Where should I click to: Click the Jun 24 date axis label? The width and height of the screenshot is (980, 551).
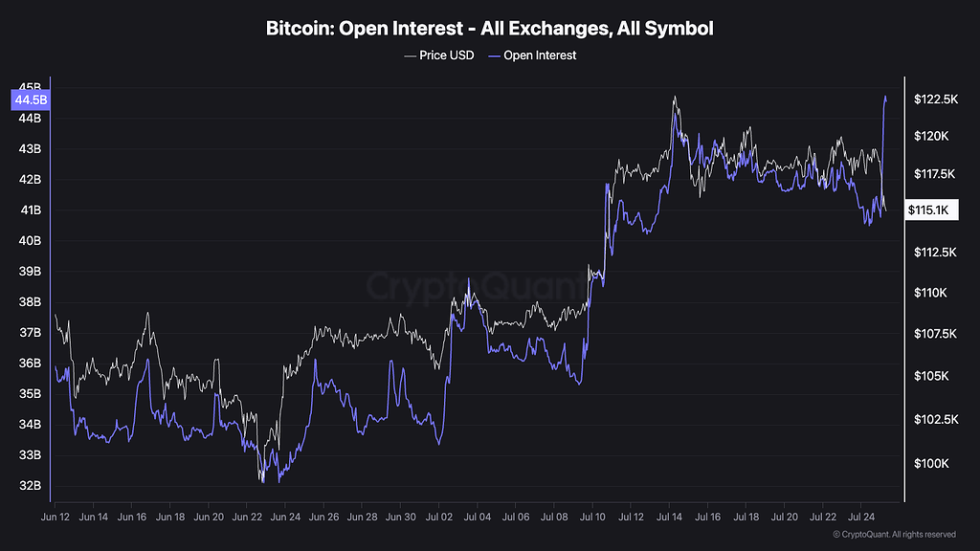[x=285, y=517]
